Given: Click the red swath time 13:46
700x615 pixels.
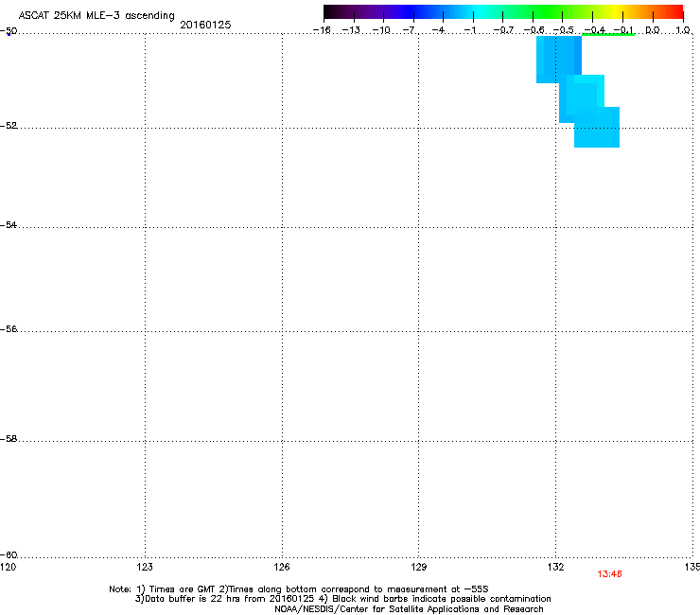Looking at the screenshot, I should (609, 574).
